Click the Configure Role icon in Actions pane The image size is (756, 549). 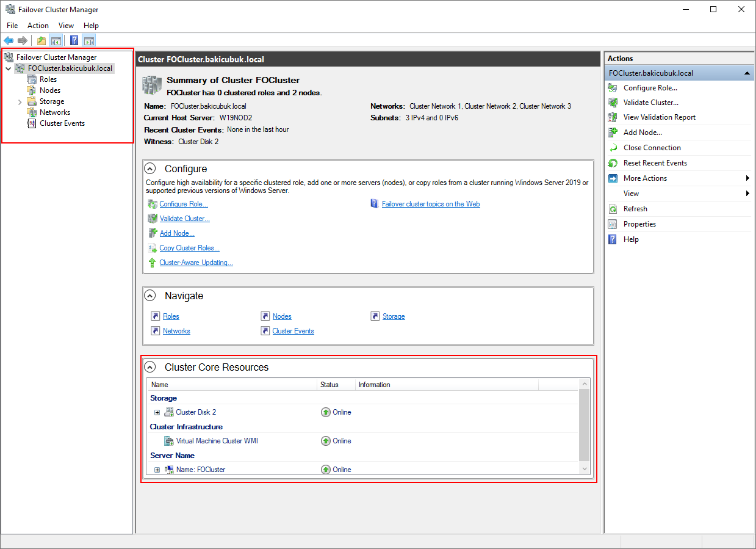tap(613, 88)
